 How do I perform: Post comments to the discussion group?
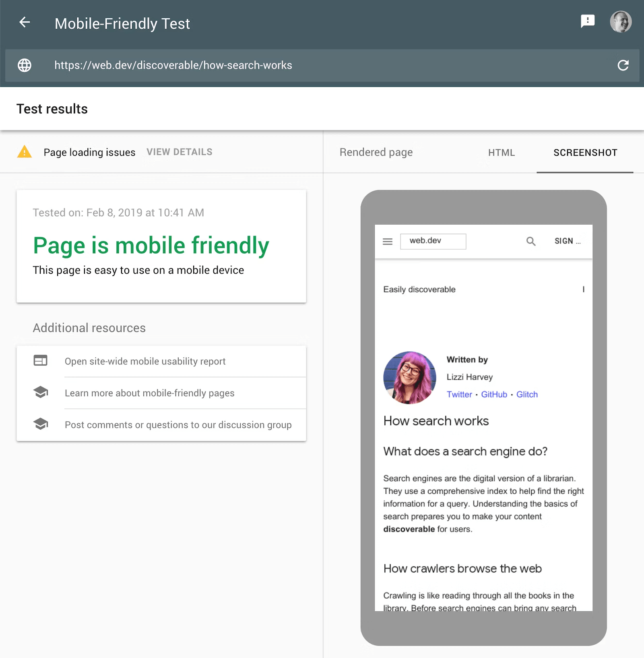click(178, 425)
